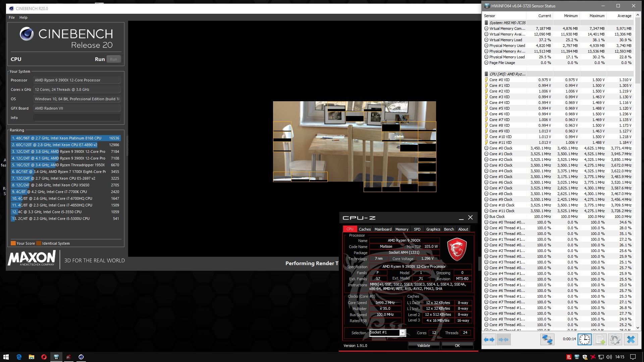Click the volume speaker tray icon
Viewport: 644px width, 362px height.
(609, 357)
